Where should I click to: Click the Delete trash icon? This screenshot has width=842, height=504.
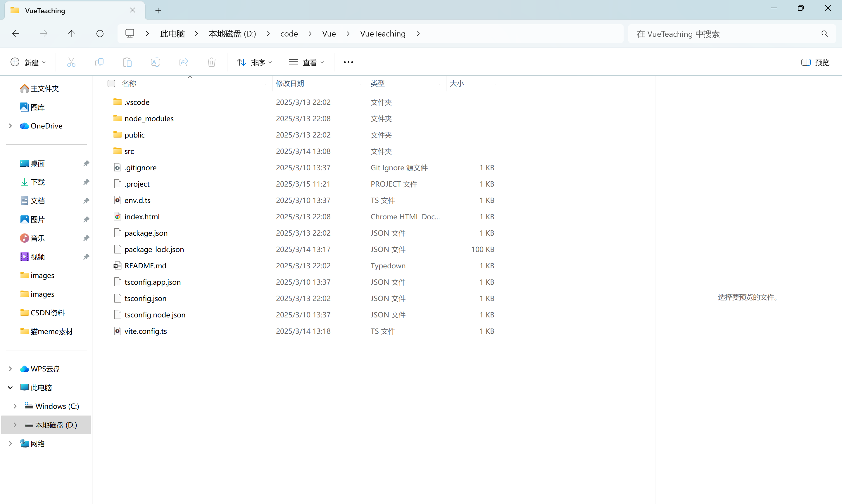[211, 62]
